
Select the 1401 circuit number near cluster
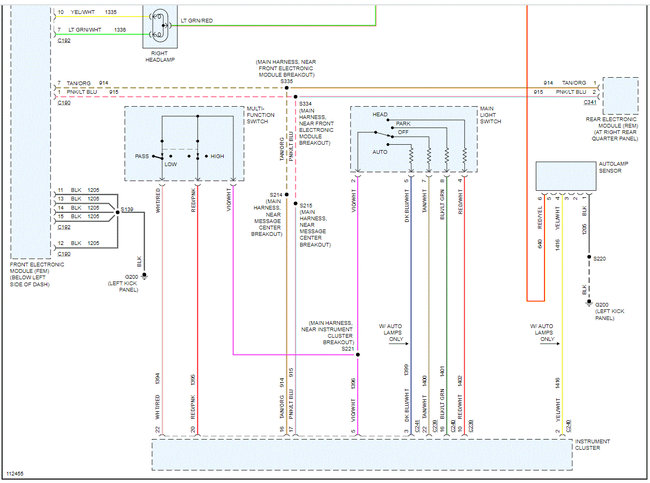pyautogui.click(x=442, y=370)
